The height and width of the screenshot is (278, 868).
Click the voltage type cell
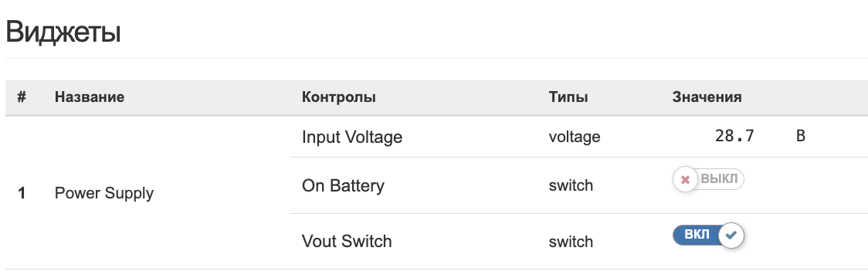575,137
